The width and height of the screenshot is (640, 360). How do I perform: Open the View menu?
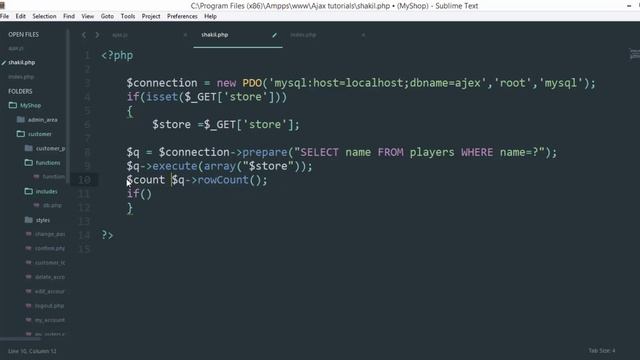point(87,16)
